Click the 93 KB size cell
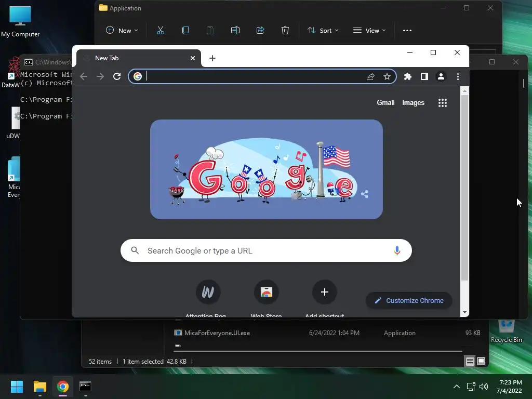Image resolution: width=532 pixels, height=399 pixels. coord(473,333)
